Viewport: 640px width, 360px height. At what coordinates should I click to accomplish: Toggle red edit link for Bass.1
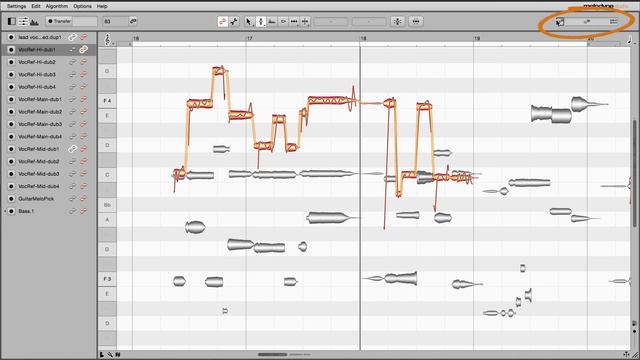(84, 211)
